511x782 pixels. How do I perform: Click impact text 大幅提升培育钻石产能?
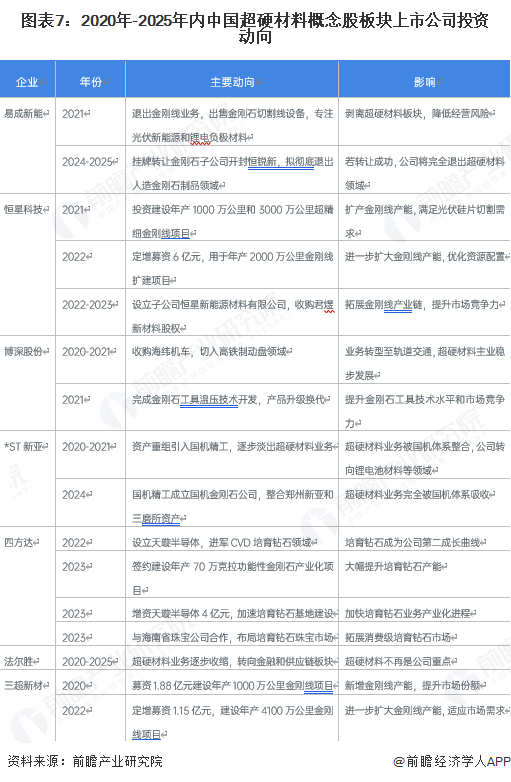point(393,567)
